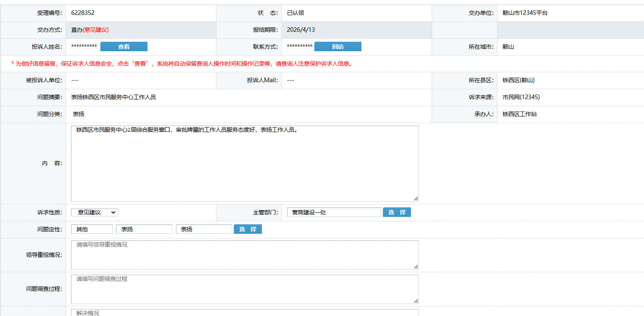The width and height of the screenshot is (644, 316).
Task: Click into the 问题调查过程 text area
Action: coord(245,289)
